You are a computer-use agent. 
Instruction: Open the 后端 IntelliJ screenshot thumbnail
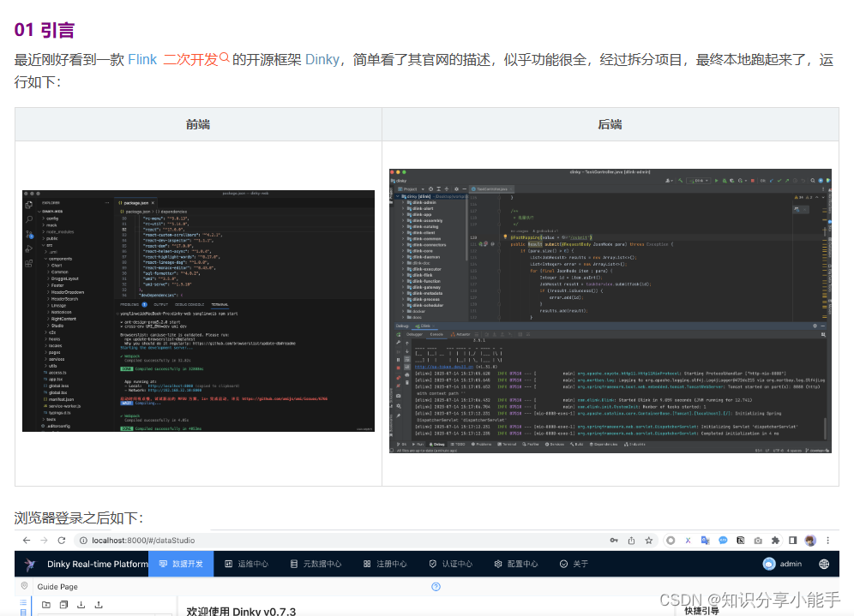(x=610, y=311)
